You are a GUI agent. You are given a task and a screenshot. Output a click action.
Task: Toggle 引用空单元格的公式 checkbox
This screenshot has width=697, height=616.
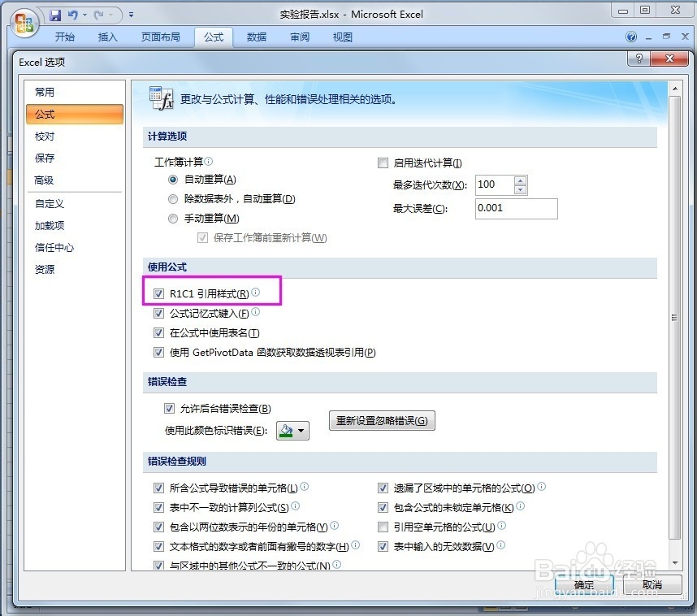click(x=383, y=527)
